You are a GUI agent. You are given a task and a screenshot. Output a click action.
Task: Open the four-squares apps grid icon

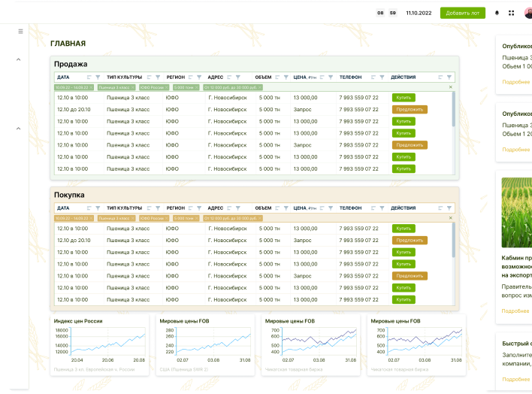[x=511, y=13]
